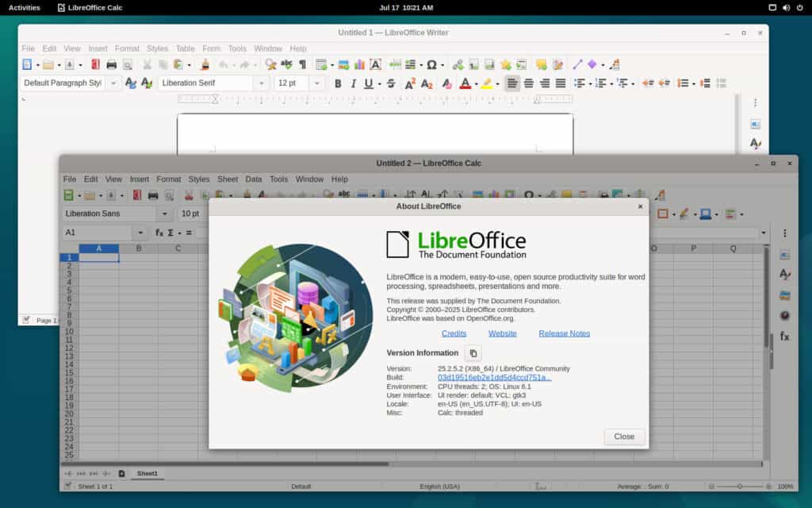Image resolution: width=812 pixels, height=508 pixels.
Task: Open the Website link
Action: click(502, 333)
